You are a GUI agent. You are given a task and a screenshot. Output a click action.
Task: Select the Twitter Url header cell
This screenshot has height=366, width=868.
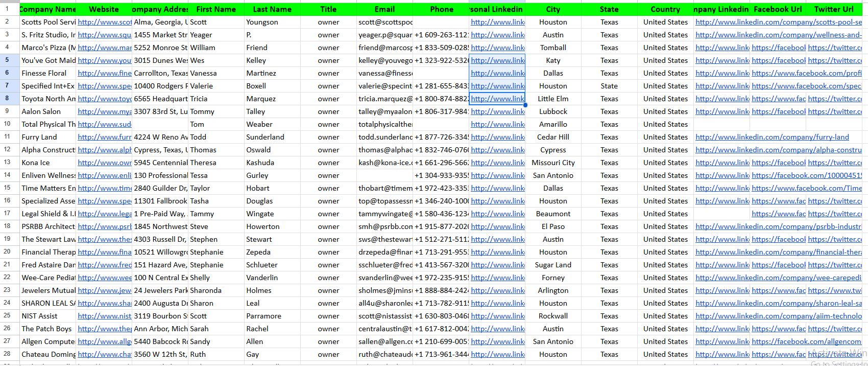click(834, 9)
